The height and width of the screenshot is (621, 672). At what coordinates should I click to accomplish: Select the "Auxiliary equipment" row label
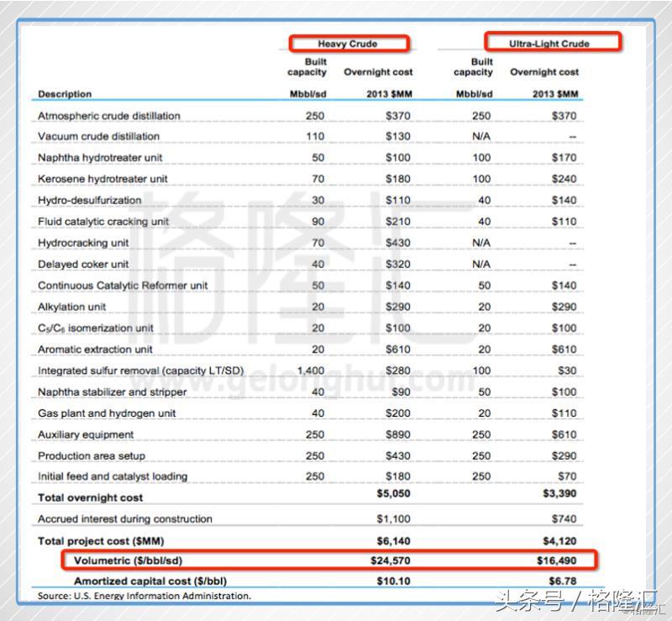click(x=86, y=435)
